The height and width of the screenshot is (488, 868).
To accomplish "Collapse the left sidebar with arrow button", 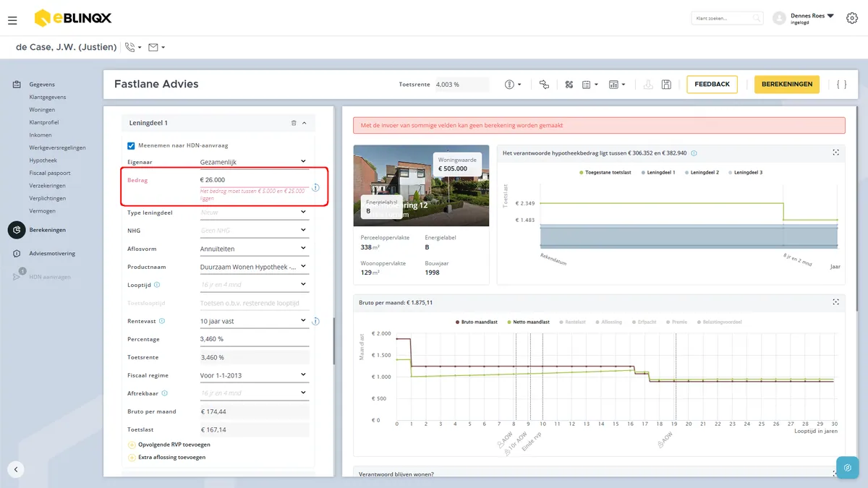I will pyautogui.click(x=16, y=469).
